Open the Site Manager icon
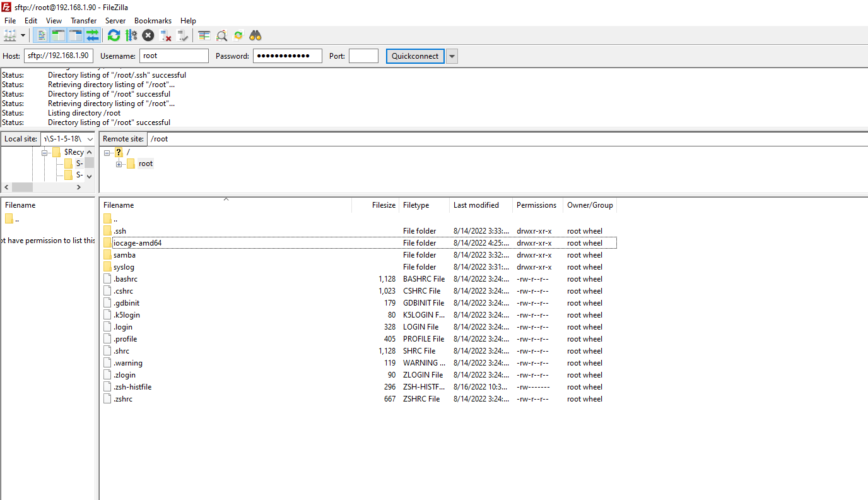 tap(11, 35)
